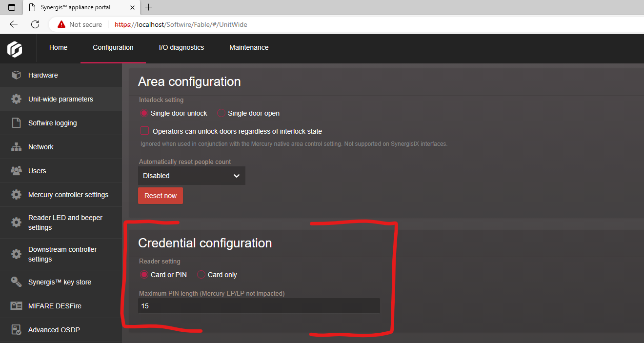Select the Card only reader setting
This screenshot has height=343, width=644.
(x=201, y=275)
